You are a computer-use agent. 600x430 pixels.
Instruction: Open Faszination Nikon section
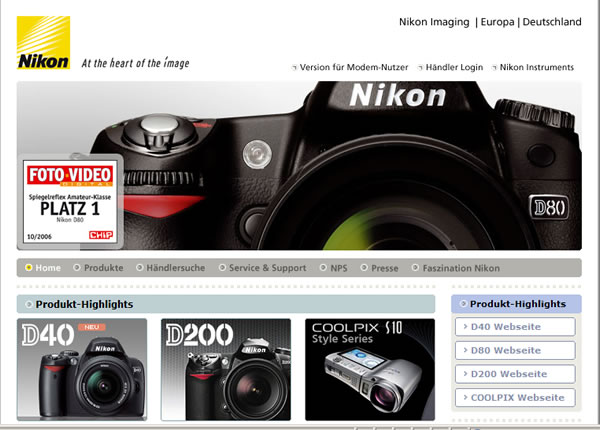coord(460,268)
